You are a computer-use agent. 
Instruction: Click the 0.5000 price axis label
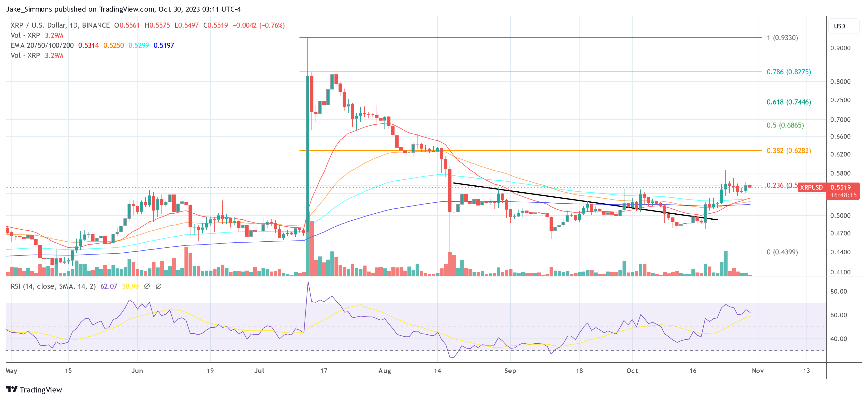pyautogui.click(x=840, y=215)
